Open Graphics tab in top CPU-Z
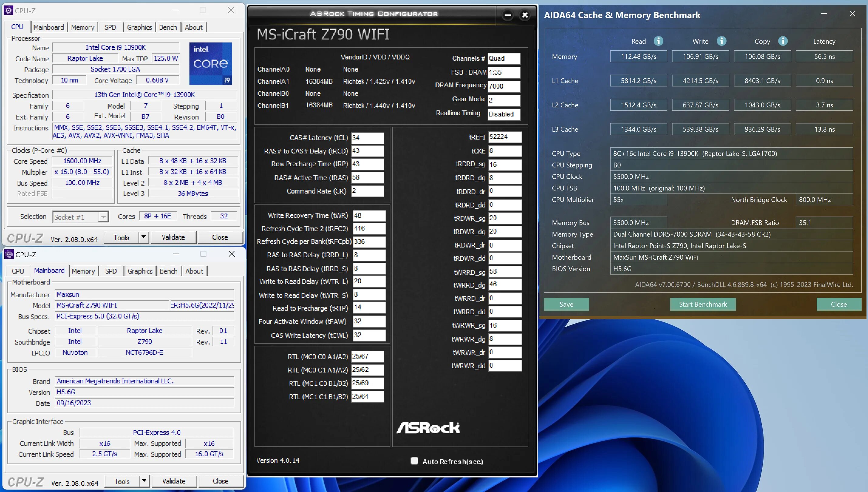 139,27
